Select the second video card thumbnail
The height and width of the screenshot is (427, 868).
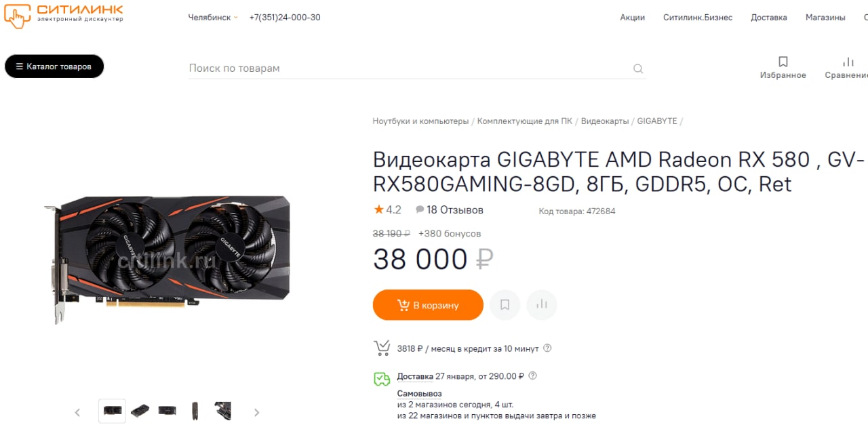[x=140, y=411]
